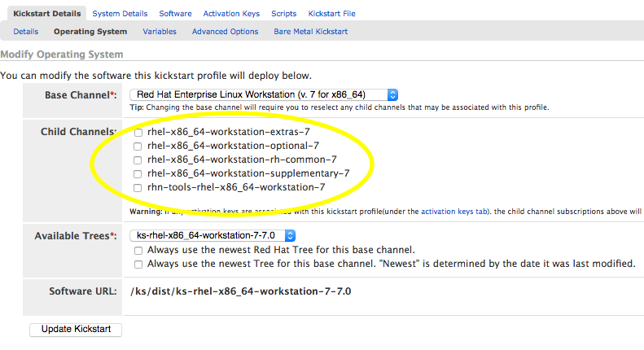Open the Software tab
Screen dimensions: 644x350
(175, 14)
